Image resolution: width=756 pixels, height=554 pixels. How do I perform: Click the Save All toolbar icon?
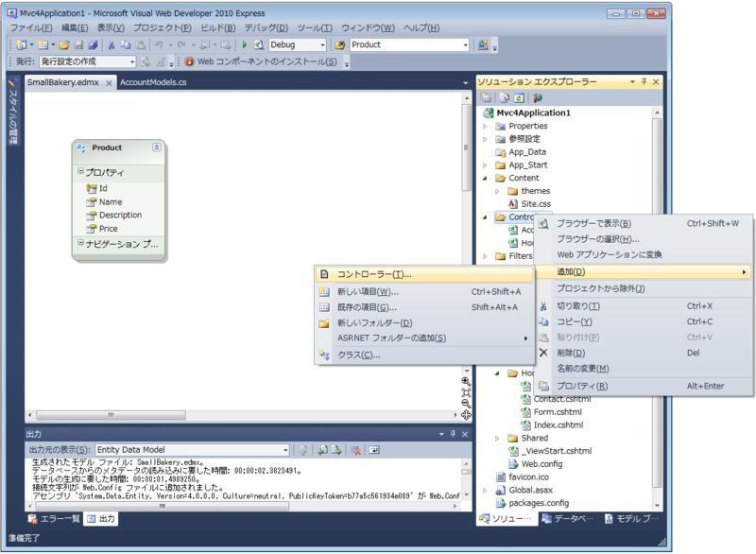point(93,44)
